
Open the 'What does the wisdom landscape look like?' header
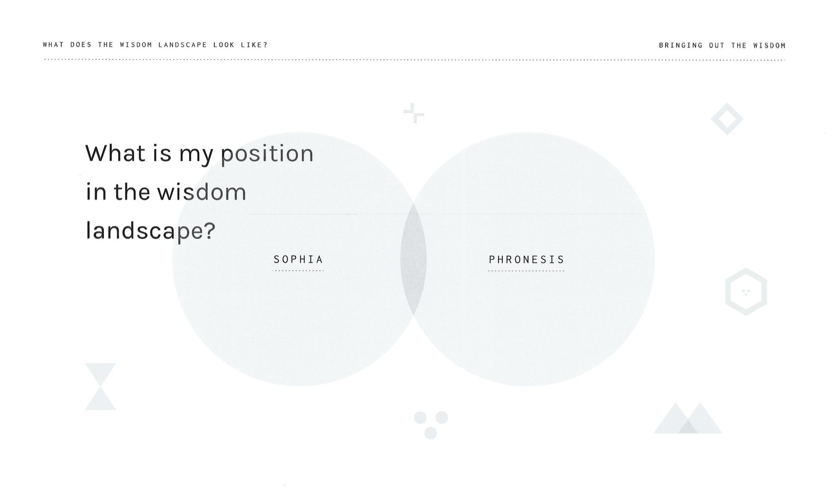155,45
